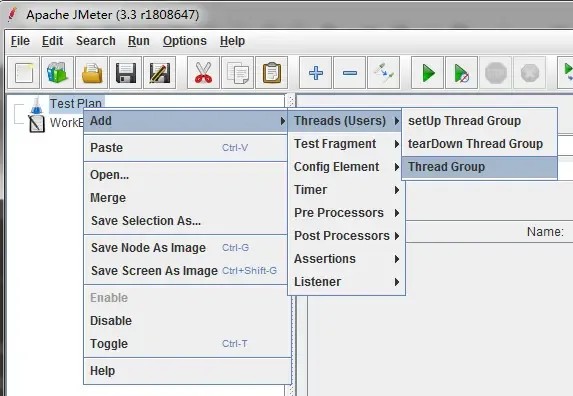The width and height of the screenshot is (573, 396).
Task: Click the Collapse All minus icon
Action: (349, 73)
